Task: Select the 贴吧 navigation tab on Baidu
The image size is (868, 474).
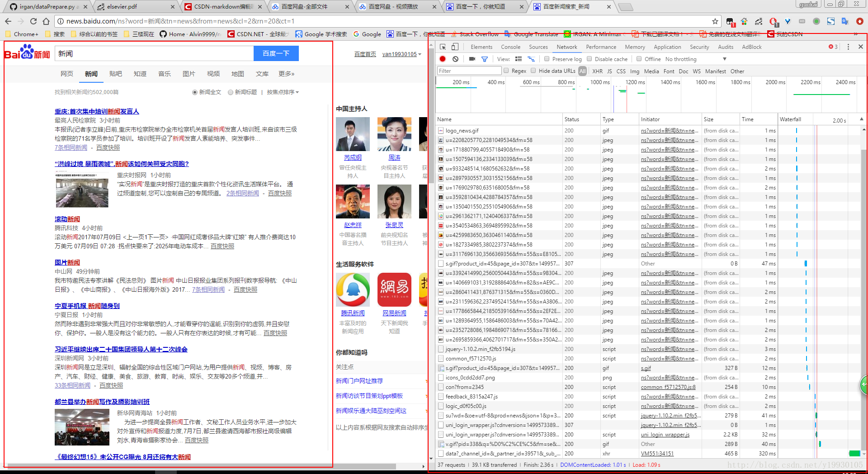Action: coord(116,74)
